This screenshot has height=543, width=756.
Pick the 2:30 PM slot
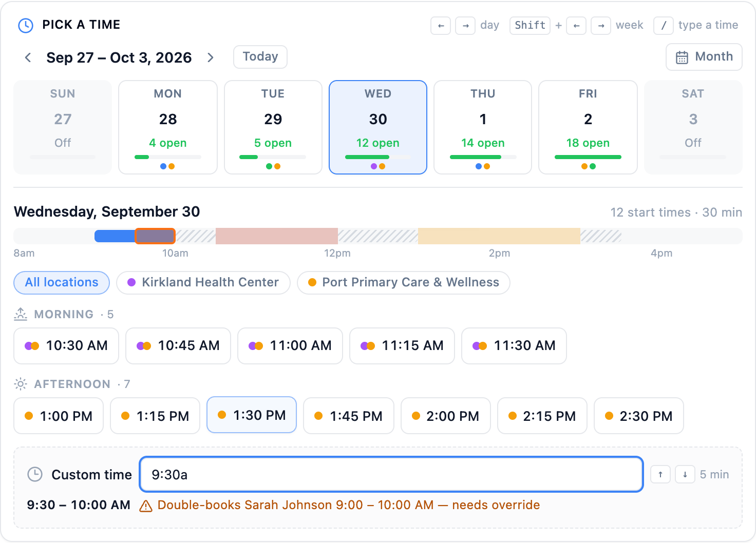[639, 416]
